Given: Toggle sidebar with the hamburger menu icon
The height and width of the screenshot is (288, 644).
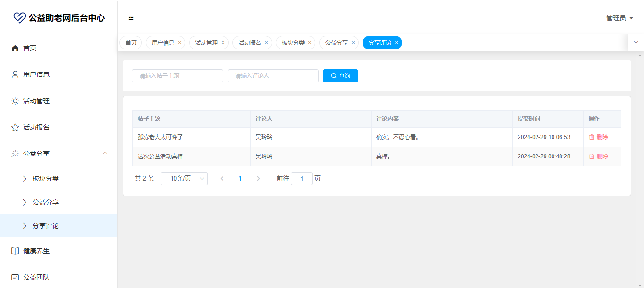Looking at the screenshot, I should point(131,18).
